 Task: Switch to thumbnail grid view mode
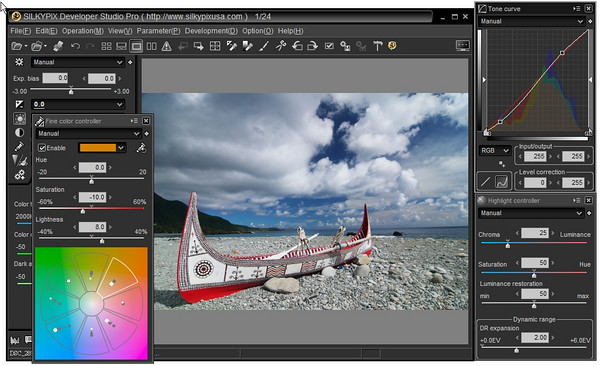click(106, 46)
